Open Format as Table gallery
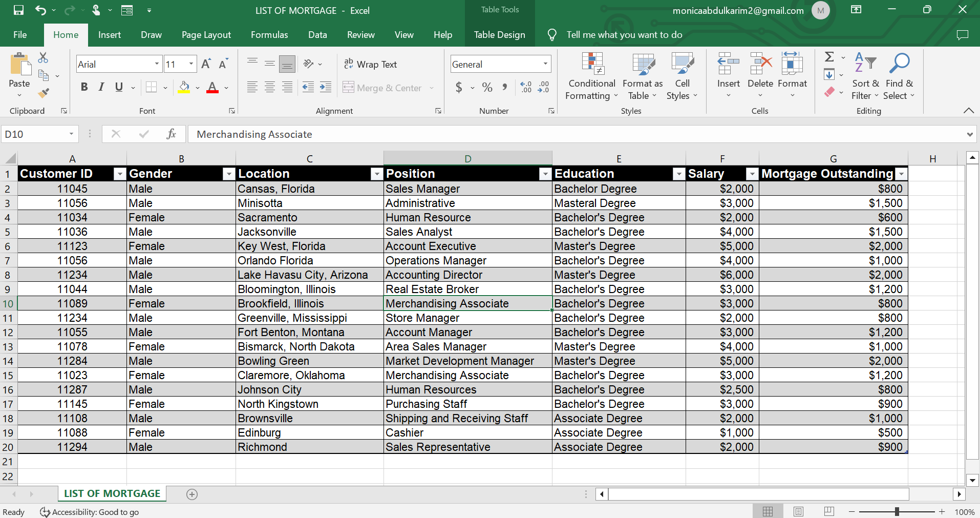The image size is (980, 518). [643, 76]
